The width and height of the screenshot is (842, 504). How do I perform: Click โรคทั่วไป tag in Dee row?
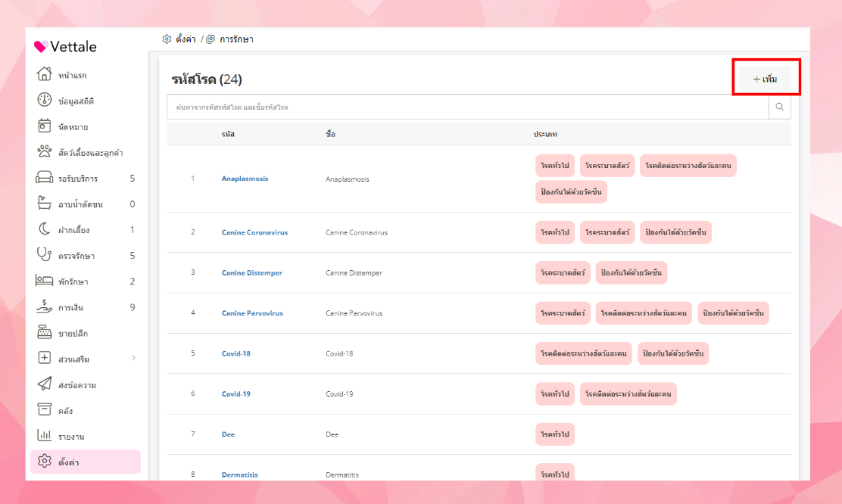click(555, 434)
